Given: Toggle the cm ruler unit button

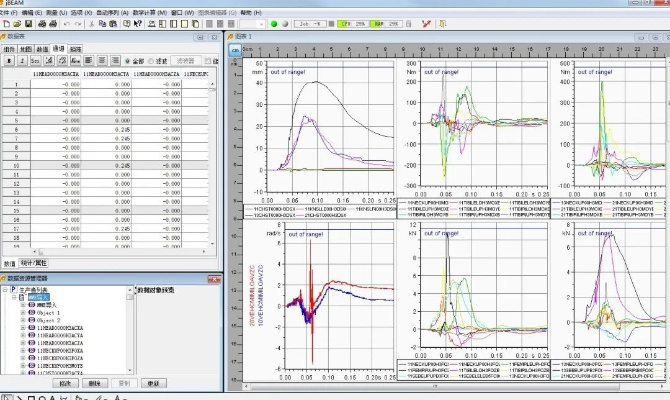Looking at the screenshot, I should (x=235, y=49).
